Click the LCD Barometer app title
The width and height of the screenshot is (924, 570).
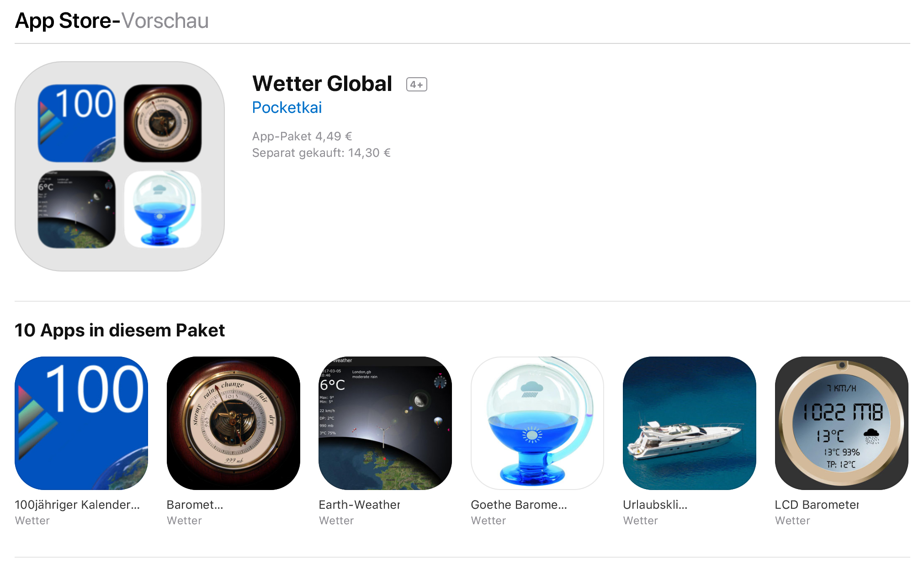817,505
